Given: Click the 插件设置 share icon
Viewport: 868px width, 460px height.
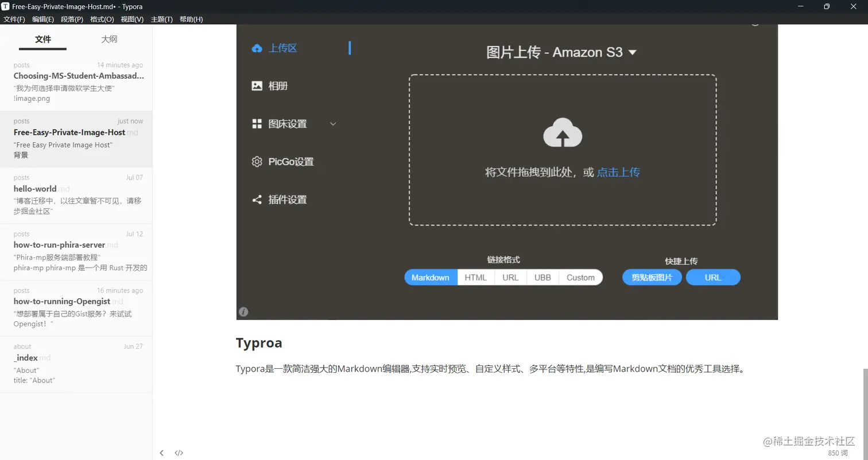Looking at the screenshot, I should pyautogui.click(x=257, y=200).
